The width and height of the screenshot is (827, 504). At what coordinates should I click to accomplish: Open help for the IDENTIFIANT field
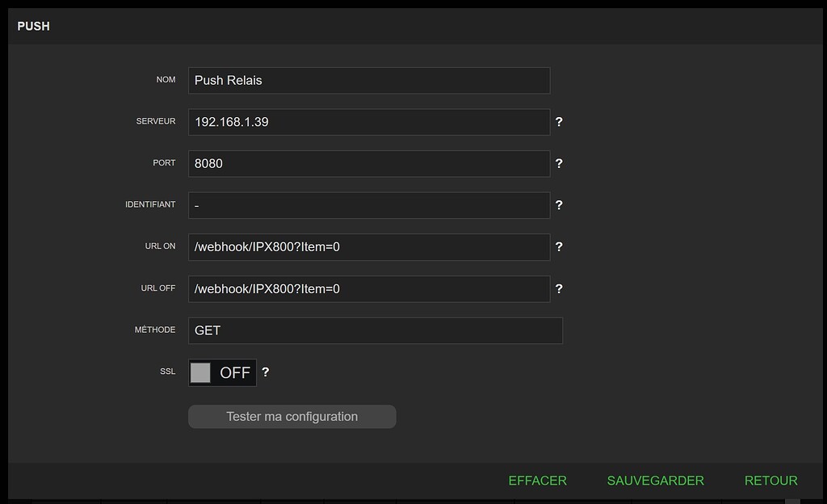coord(559,205)
